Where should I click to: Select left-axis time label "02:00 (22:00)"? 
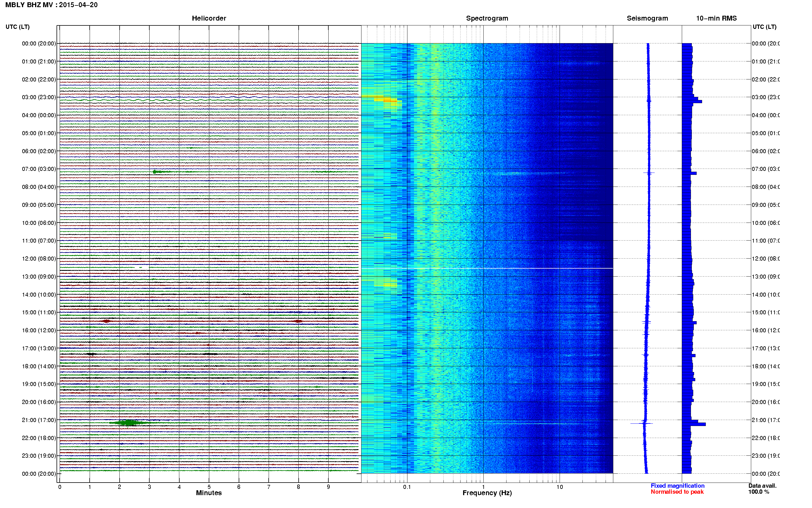click(39, 79)
